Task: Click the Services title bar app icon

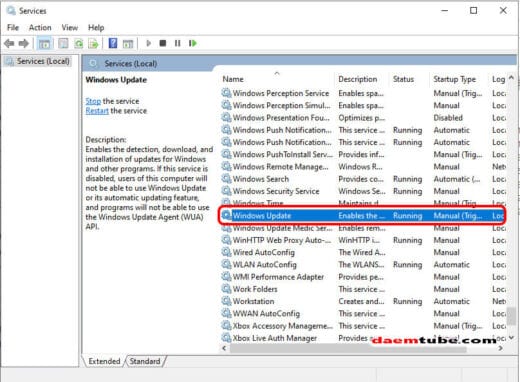Action: click(11, 11)
